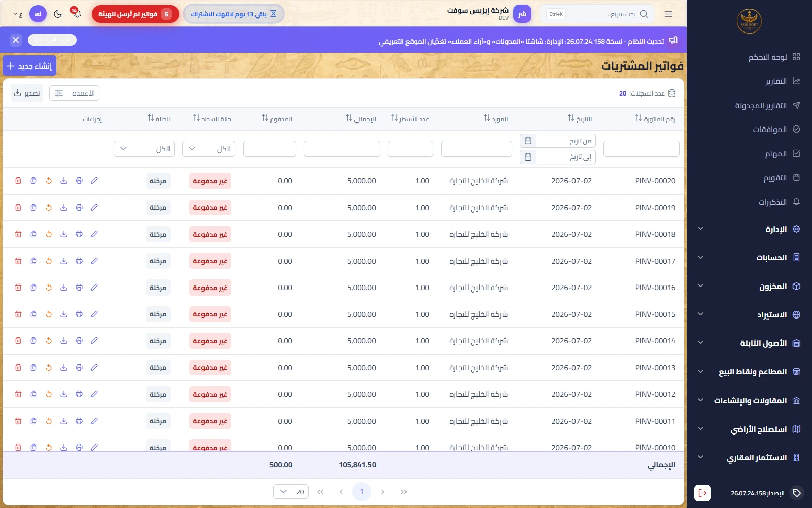Screen dimensions: 812x508
Task: Click the ESIS Soft logo
Action: pyautogui.click(x=749, y=21)
